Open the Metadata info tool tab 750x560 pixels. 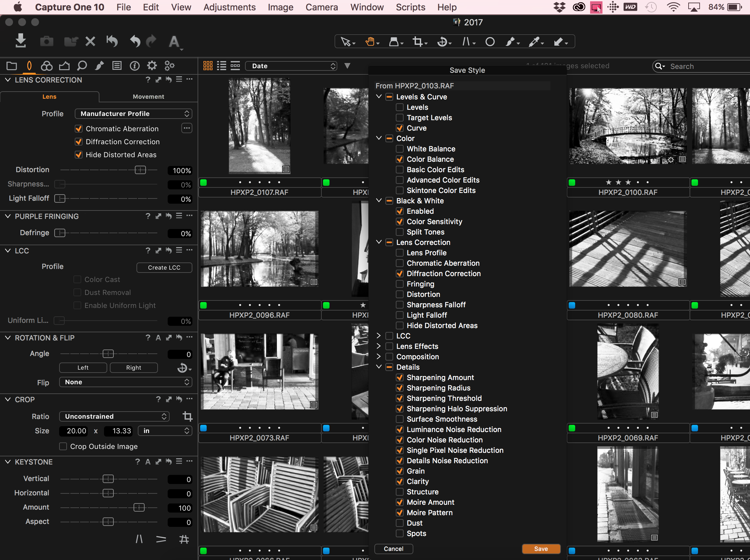135,65
